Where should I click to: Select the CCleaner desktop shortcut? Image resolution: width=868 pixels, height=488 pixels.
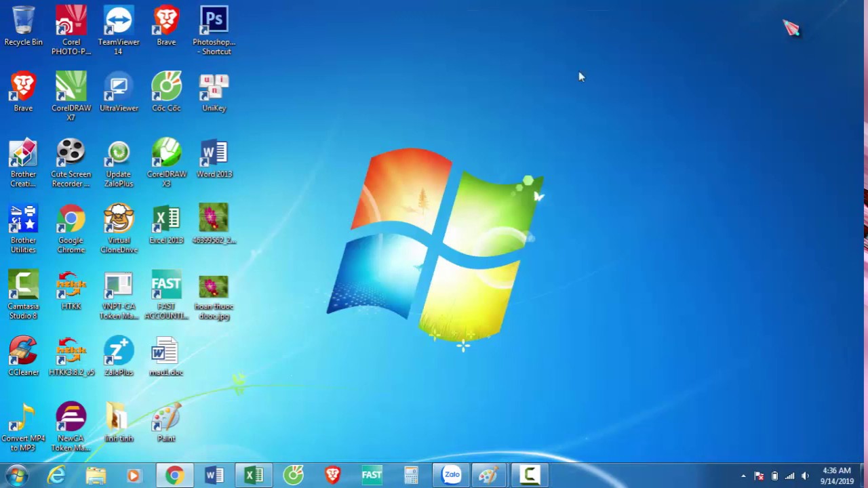coord(23,356)
